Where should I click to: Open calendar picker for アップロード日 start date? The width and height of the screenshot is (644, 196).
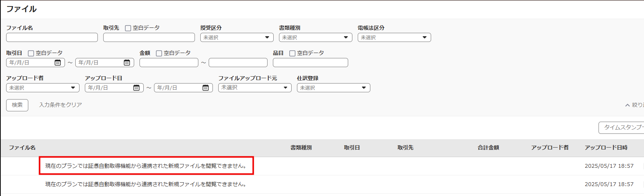pyautogui.click(x=136, y=88)
